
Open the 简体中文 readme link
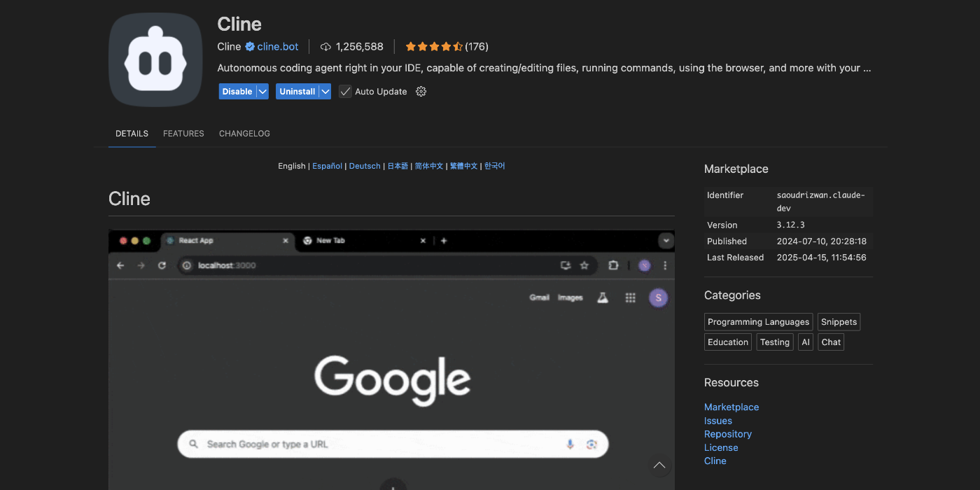point(429,166)
